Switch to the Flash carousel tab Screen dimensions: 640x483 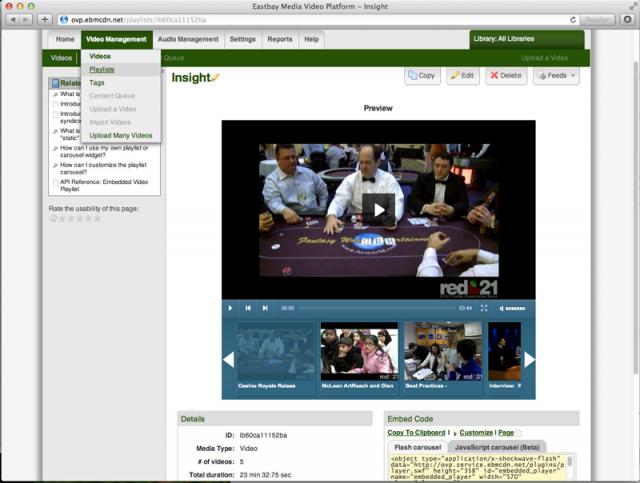click(x=418, y=447)
